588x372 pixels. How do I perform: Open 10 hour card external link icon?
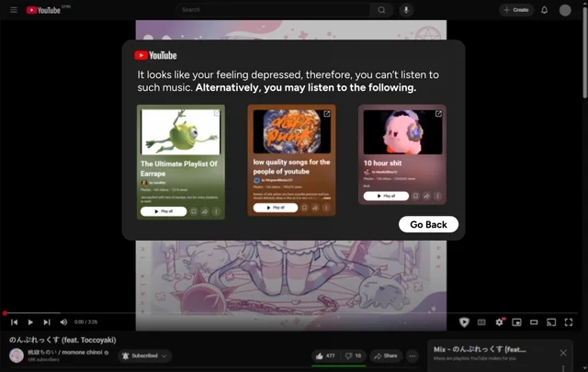pyautogui.click(x=438, y=114)
